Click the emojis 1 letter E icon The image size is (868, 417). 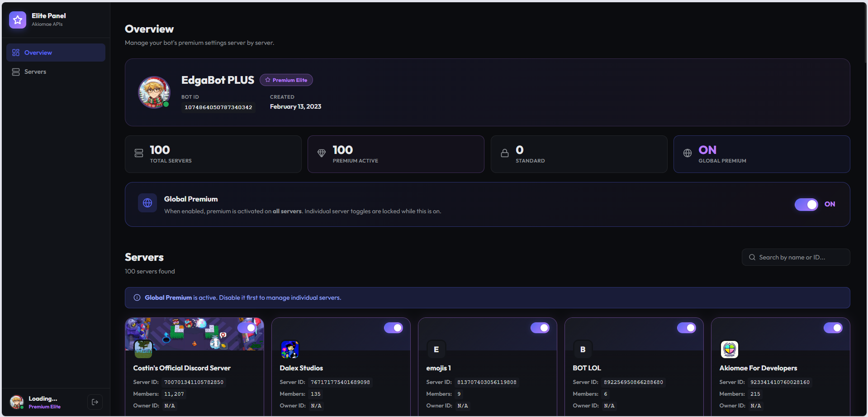[x=436, y=350]
